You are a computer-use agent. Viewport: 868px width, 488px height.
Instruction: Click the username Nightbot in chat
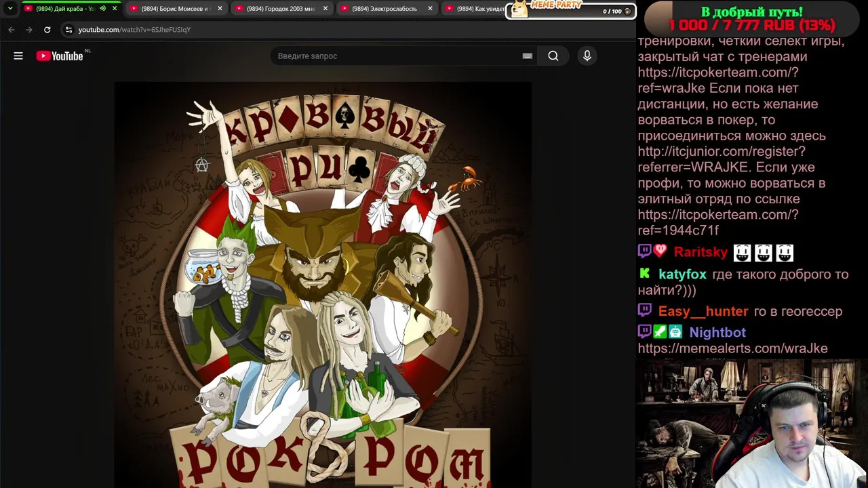point(717,332)
